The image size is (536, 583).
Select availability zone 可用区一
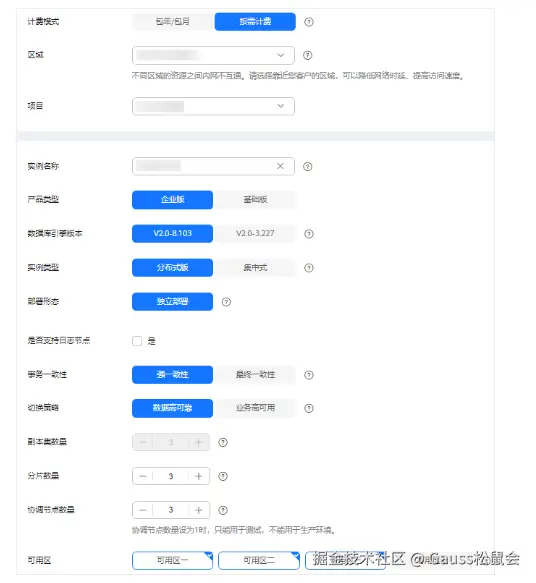[172, 560]
